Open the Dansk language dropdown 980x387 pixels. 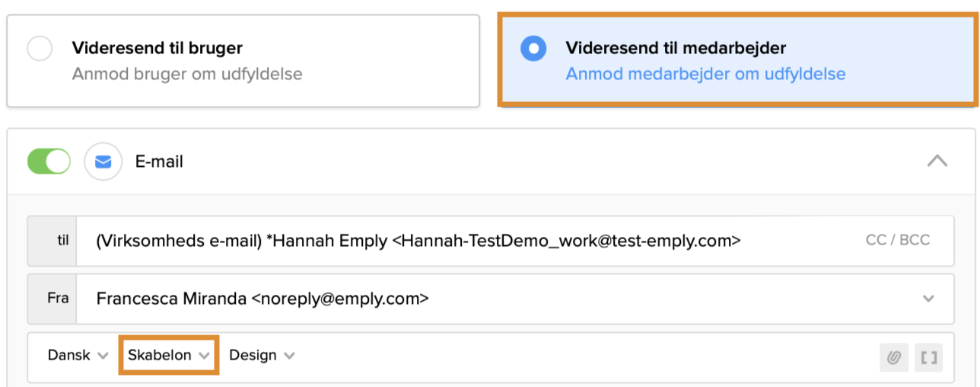78,355
